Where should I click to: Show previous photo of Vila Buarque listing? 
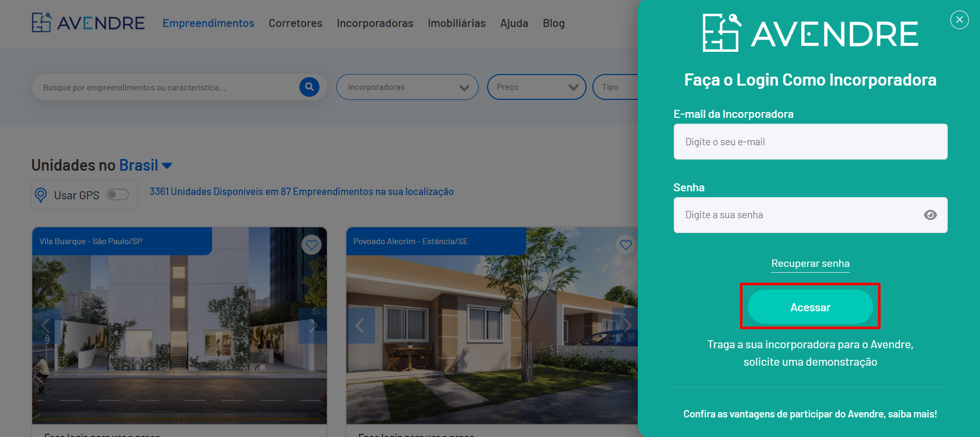coord(46,326)
